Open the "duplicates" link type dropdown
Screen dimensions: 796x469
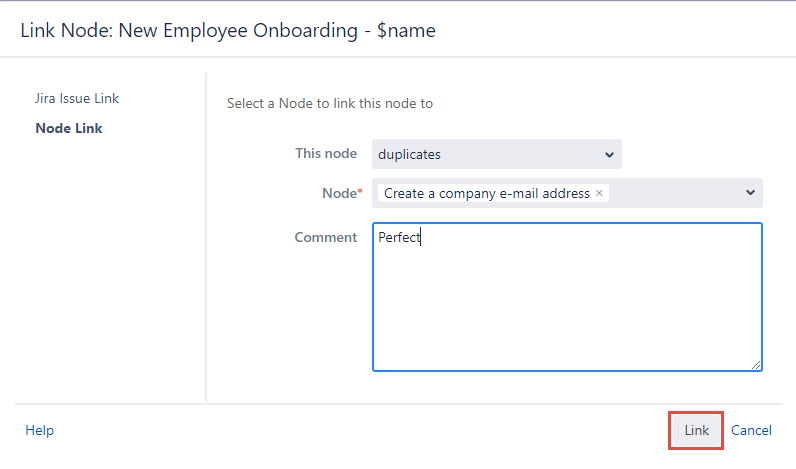point(496,154)
